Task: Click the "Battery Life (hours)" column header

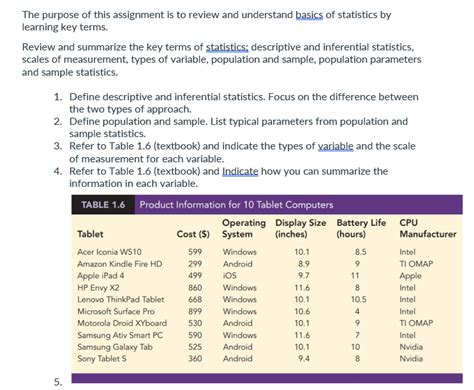Action: coord(361,228)
